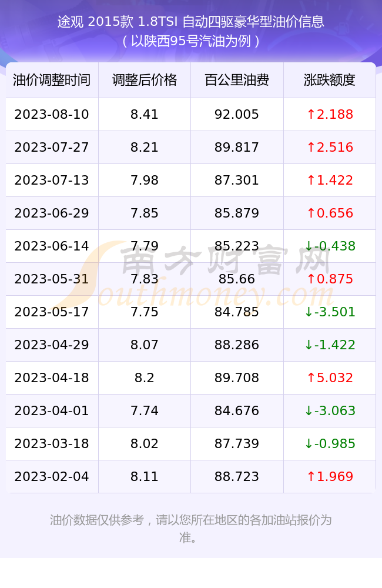Click the red up arrow 5.032 value
Image resolution: width=382 pixels, height=588 pixels.
coord(330,377)
